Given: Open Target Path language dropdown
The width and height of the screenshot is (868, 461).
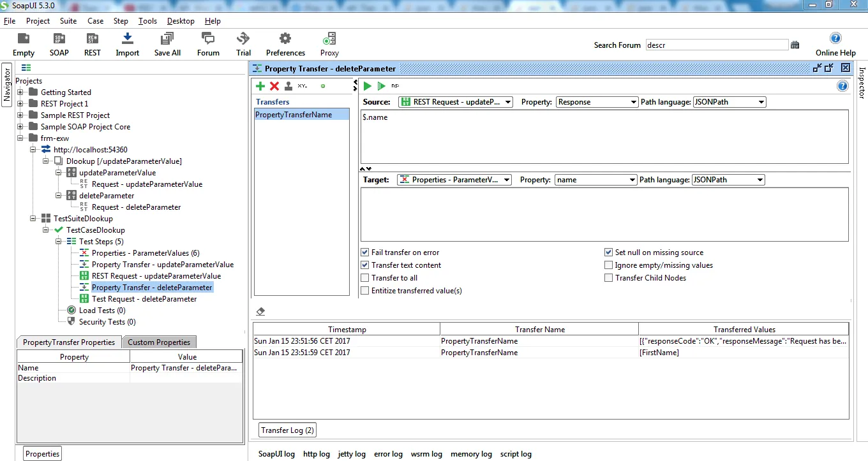Looking at the screenshot, I should [x=728, y=180].
